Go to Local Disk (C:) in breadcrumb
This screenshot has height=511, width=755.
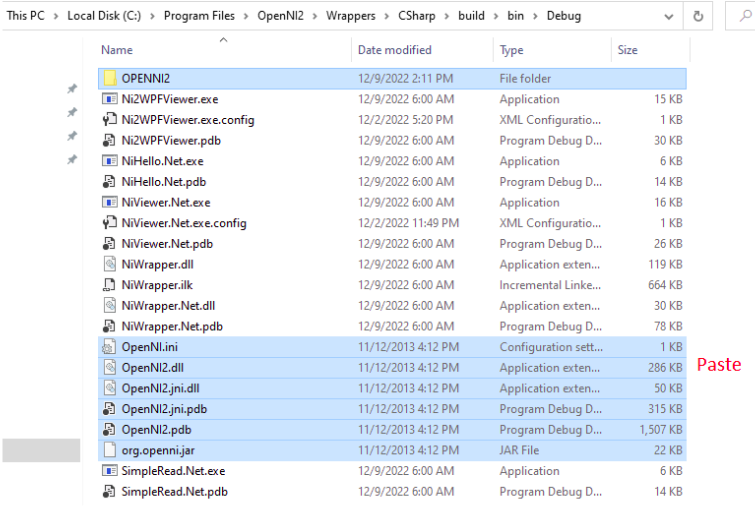tap(104, 16)
